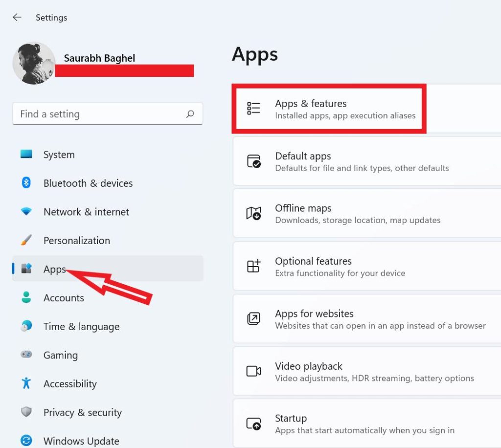Click the Gaming controller icon

pyautogui.click(x=26, y=355)
